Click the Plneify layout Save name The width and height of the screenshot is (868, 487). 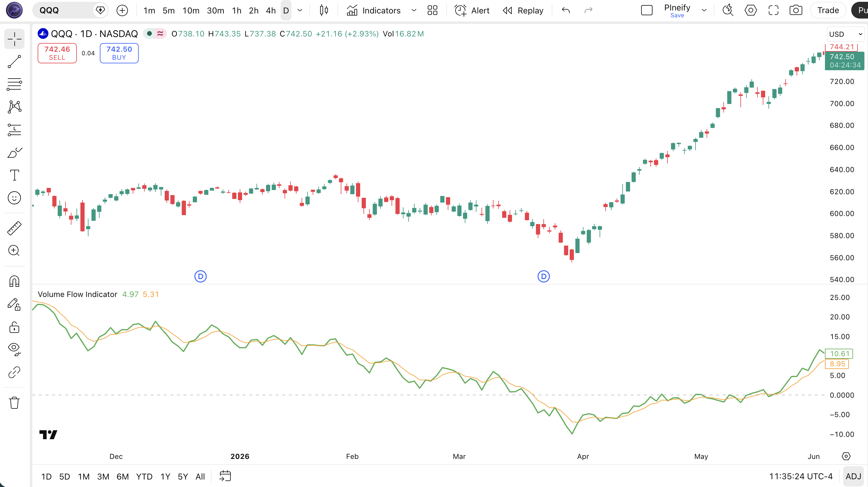(x=677, y=10)
